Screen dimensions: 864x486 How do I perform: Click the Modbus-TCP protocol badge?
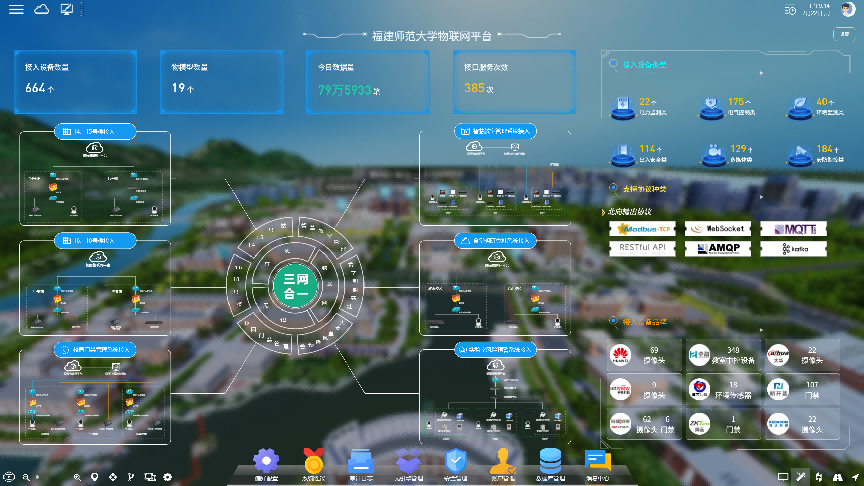coord(642,229)
